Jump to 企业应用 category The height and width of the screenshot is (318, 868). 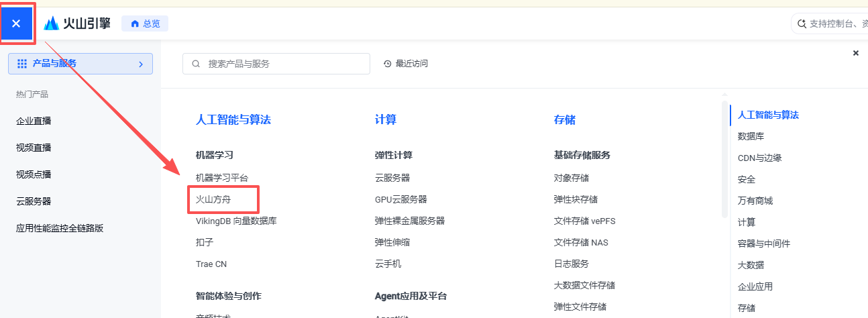(755, 286)
